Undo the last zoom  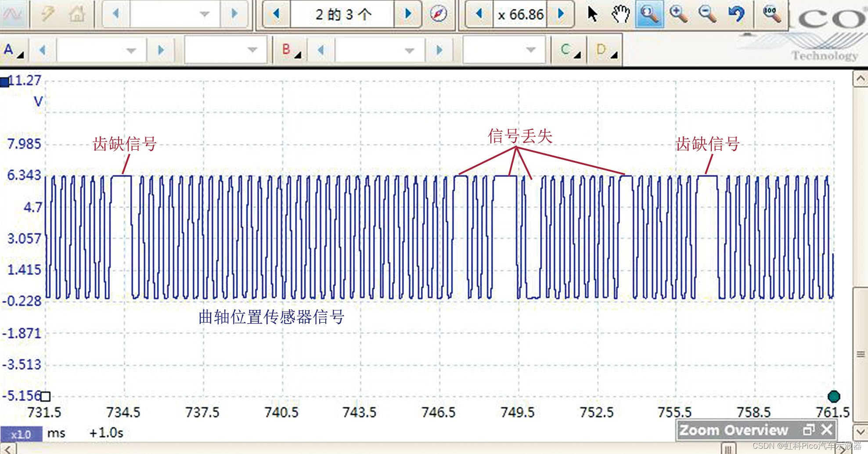(x=736, y=14)
